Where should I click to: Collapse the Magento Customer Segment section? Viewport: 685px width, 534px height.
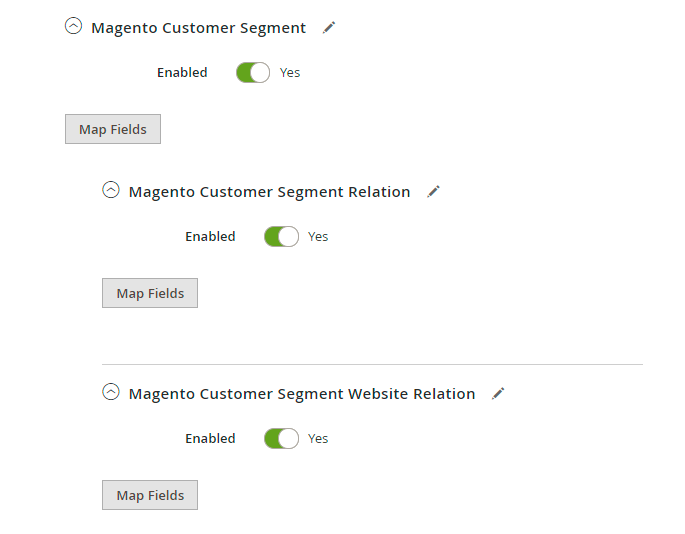tap(73, 27)
